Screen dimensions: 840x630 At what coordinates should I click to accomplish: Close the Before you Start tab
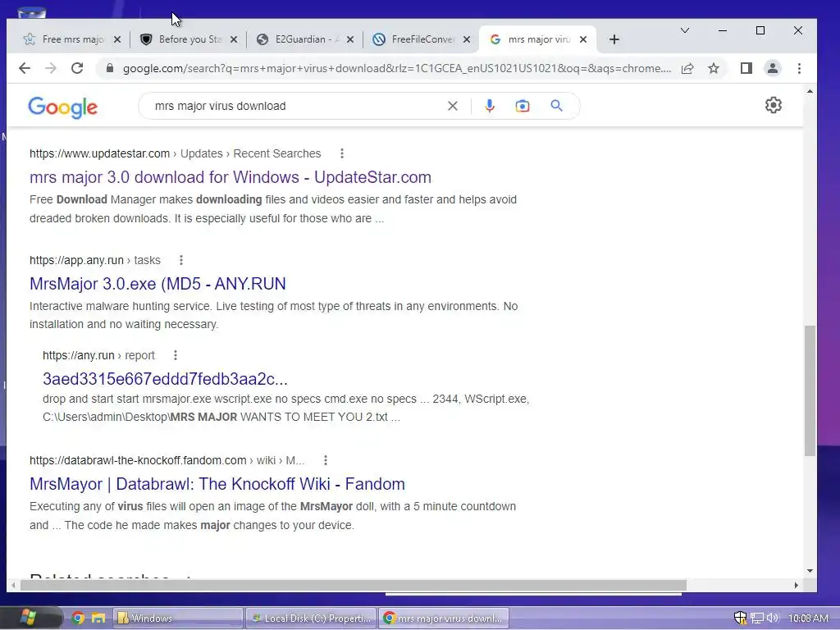click(234, 39)
